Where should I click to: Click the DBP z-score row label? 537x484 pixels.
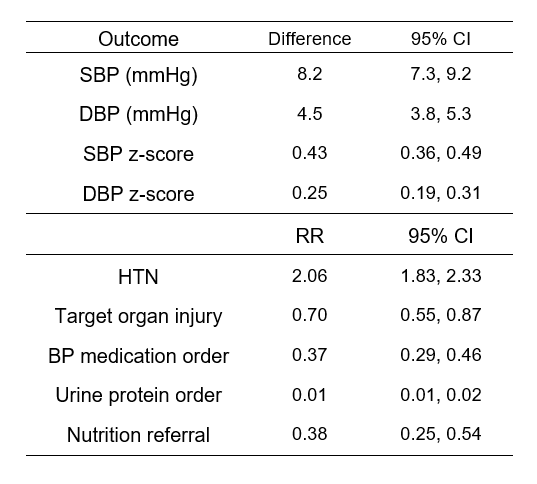(138, 194)
